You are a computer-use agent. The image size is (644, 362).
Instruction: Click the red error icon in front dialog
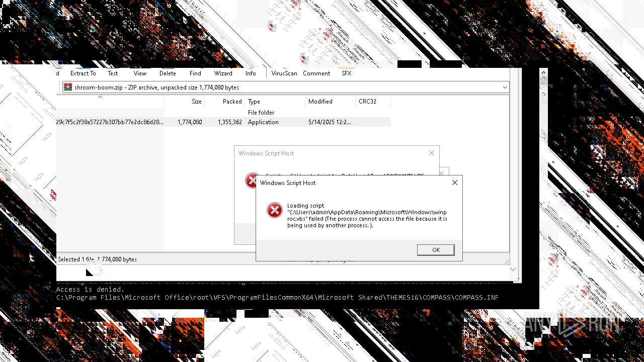(275, 210)
